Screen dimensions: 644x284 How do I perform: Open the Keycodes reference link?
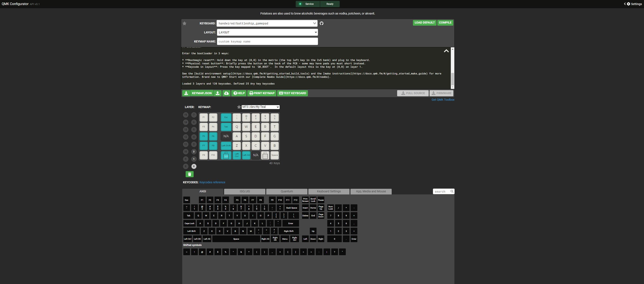212,182
